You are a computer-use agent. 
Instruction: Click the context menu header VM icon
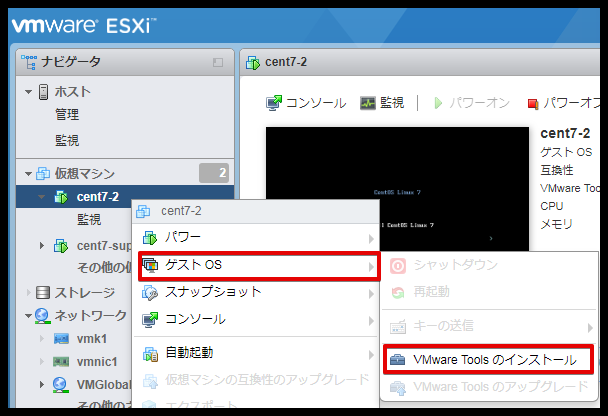pyautogui.click(x=143, y=211)
